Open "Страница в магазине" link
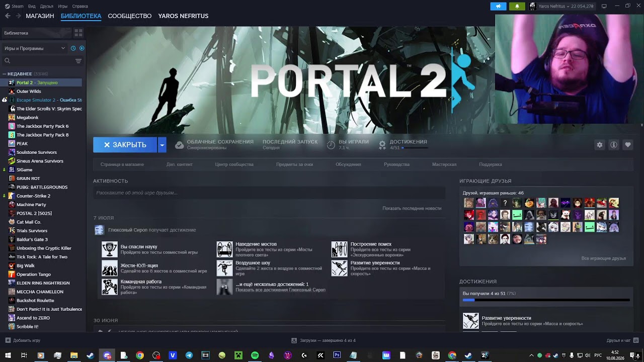The height and width of the screenshot is (362, 644). (x=122, y=164)
